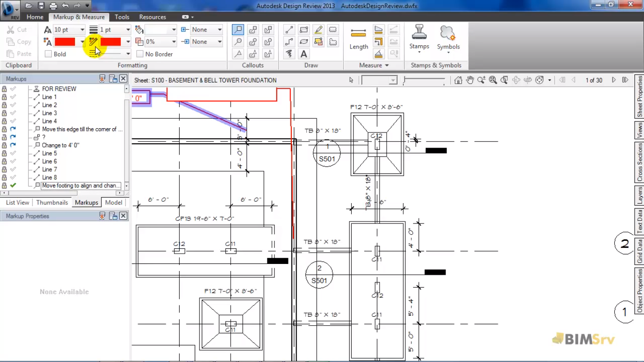This screenshot has width=644, height=362.
Task: Choose the Area measure tool
Action: point(379,30)
